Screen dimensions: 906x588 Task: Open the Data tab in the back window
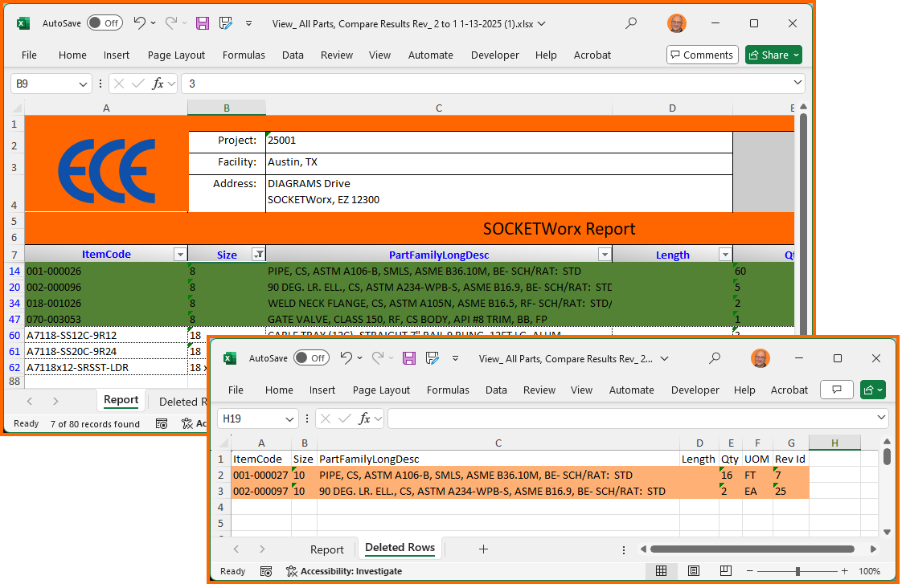[293, 55]
